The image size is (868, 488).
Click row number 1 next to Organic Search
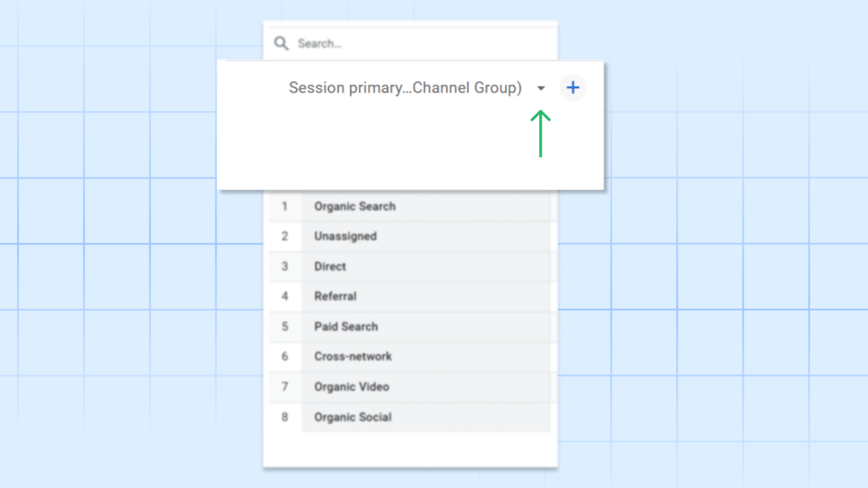(285, 206)
